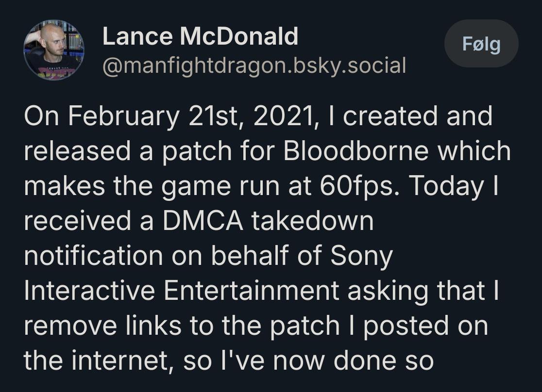Click the word 'released' in the post
The height and width of the screenshot is (392, 542).
pos(77,151)
